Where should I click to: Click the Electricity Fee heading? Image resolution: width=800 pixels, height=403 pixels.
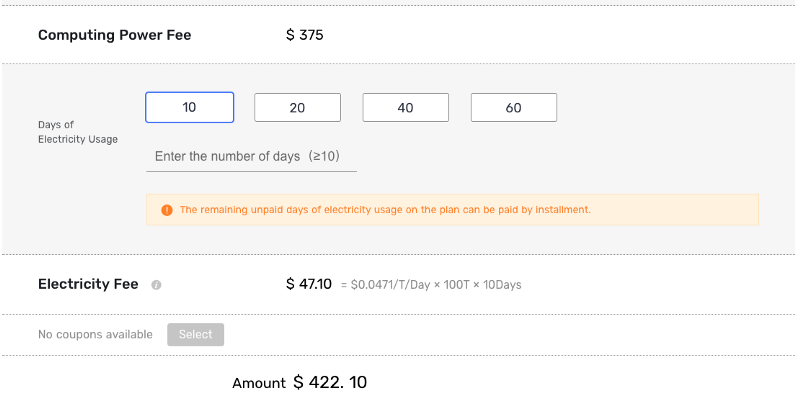(88, 284)
